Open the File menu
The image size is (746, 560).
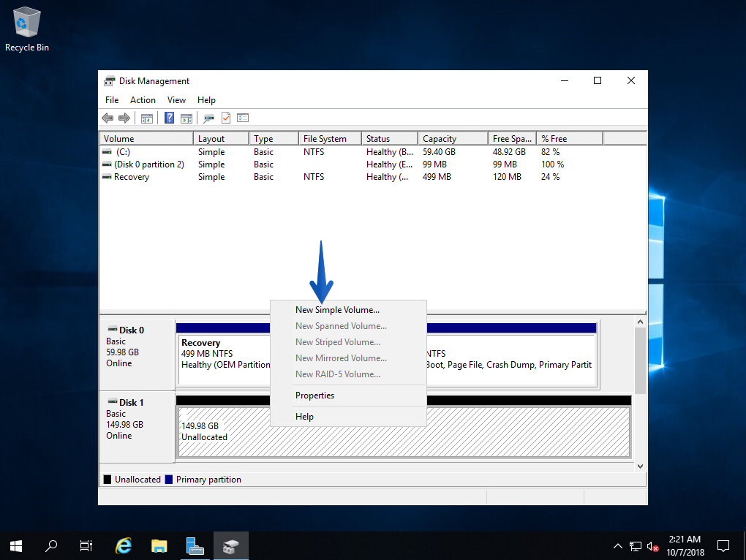point(112,100)
